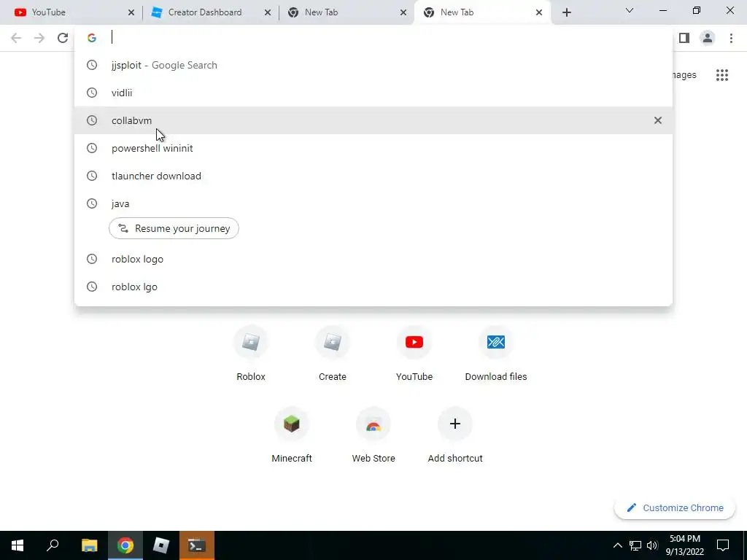747x560 pixels.
Task: Open the Create shortcut
Action: [333, 354]
